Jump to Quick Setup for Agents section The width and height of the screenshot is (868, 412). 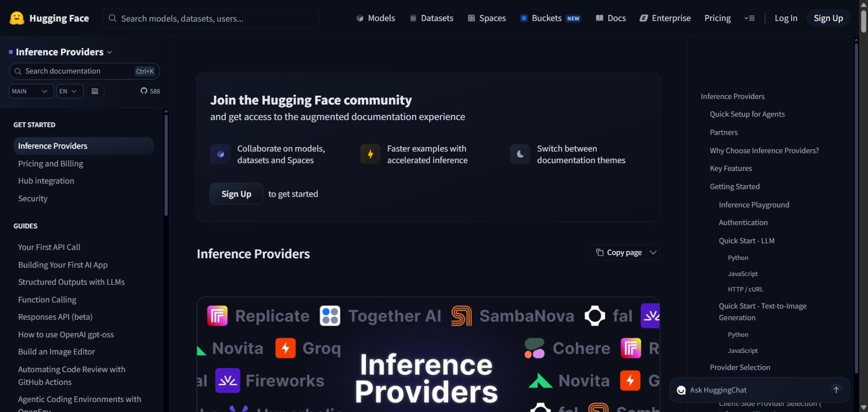tap(747, 114)
